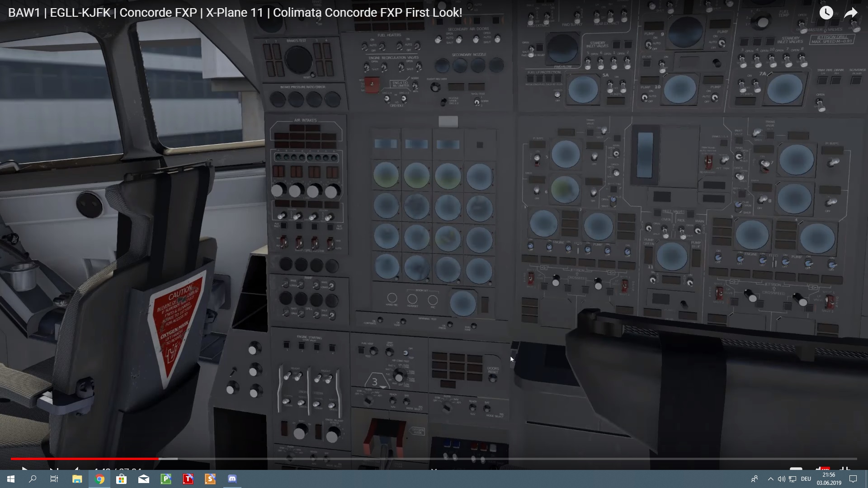Click the Windows Start button
This screenshot has width=868, height=488.
click(x=11, y=479)
